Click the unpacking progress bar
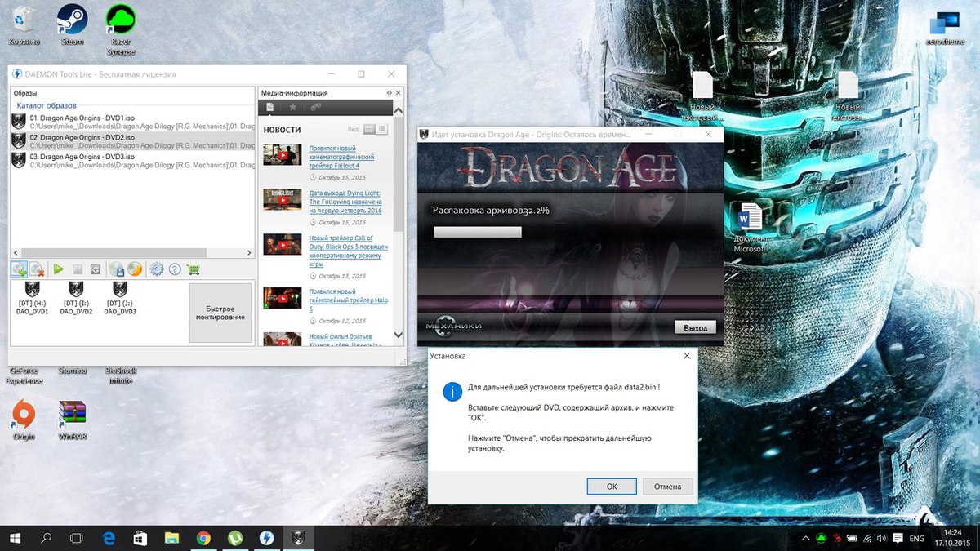 coord(477,232)
